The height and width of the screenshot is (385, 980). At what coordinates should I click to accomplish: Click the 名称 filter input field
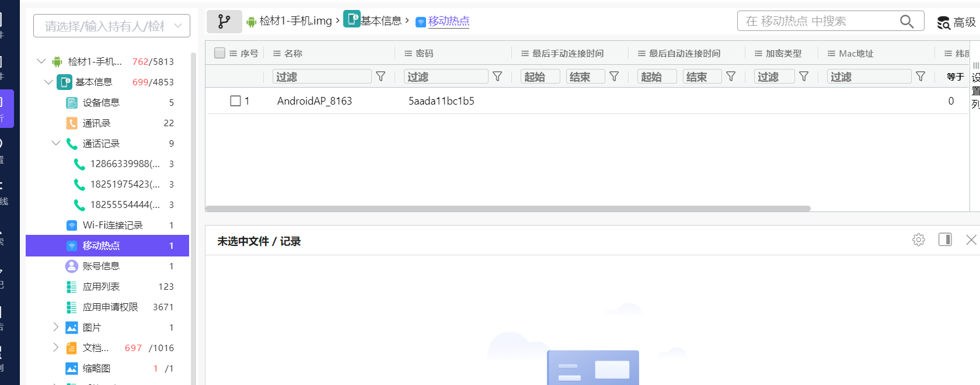tap(322, 77)
